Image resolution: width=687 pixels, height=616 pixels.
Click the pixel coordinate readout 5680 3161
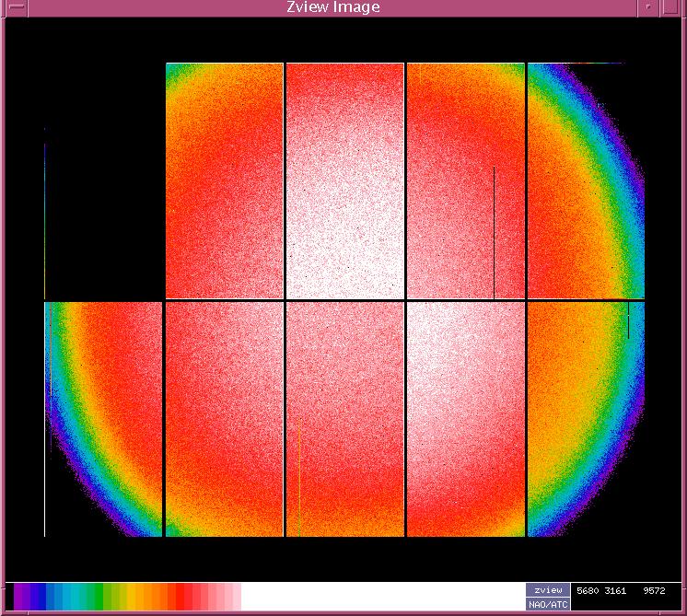click(601, 591)
